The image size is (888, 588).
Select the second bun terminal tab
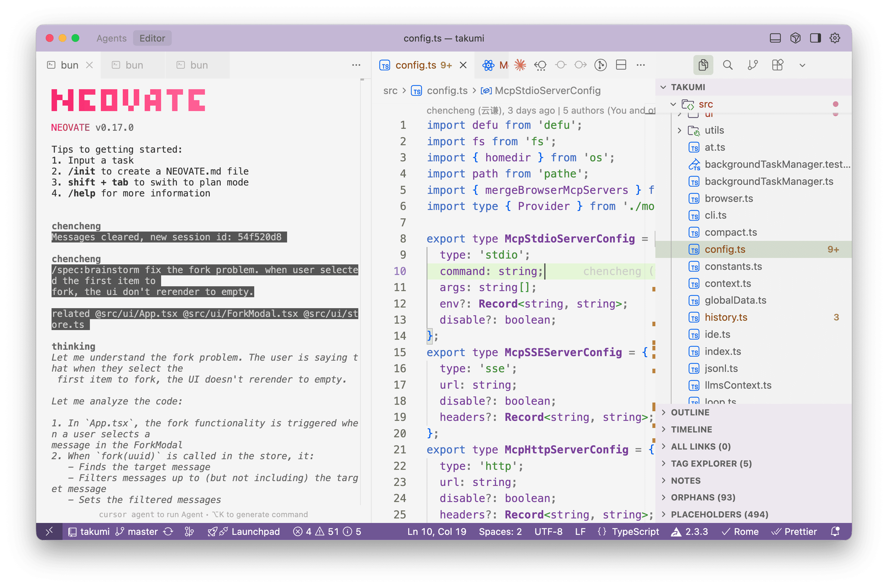(134, 65)
